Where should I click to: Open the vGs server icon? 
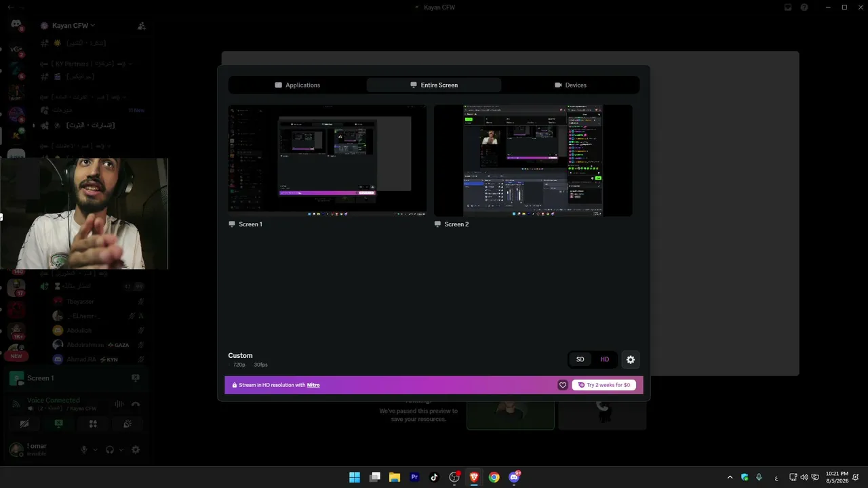click(16, 49)
